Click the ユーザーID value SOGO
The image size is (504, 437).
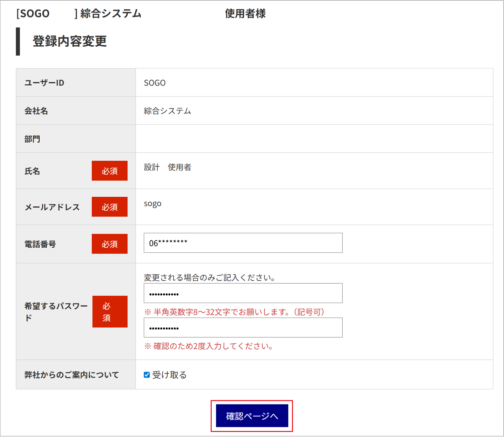tap(155, 83)
